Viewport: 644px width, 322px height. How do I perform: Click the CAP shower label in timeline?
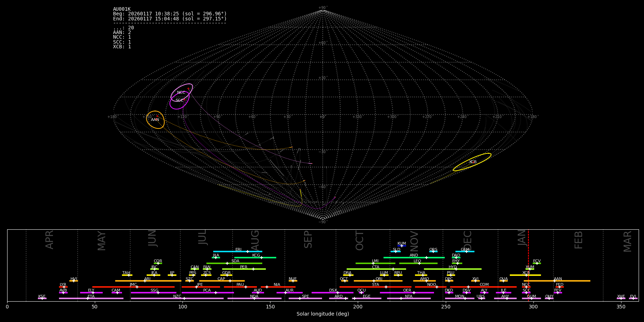pos(221,279)
